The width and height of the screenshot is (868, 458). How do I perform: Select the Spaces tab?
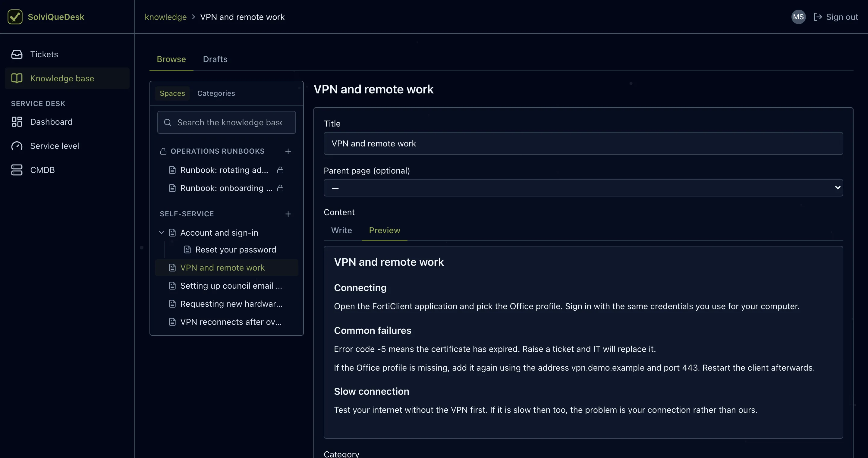[172, 93]
